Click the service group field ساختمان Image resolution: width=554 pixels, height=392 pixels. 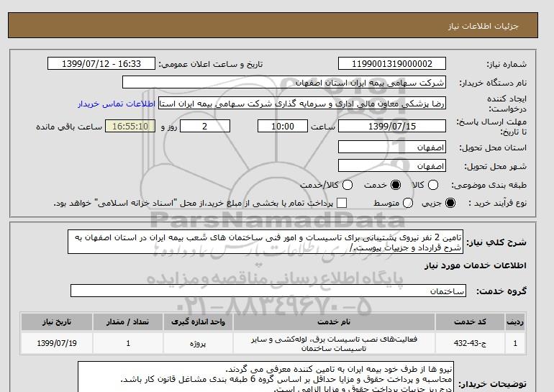(x=268, y=291)
